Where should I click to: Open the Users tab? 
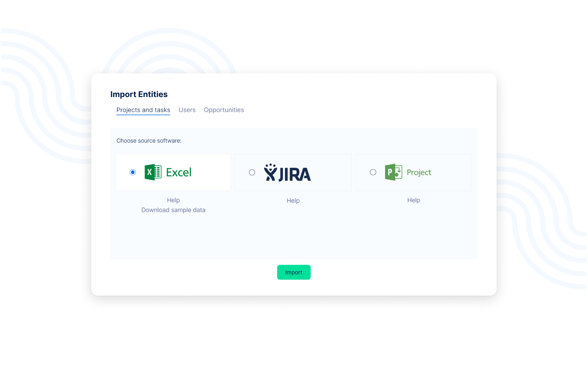point(187,110)
